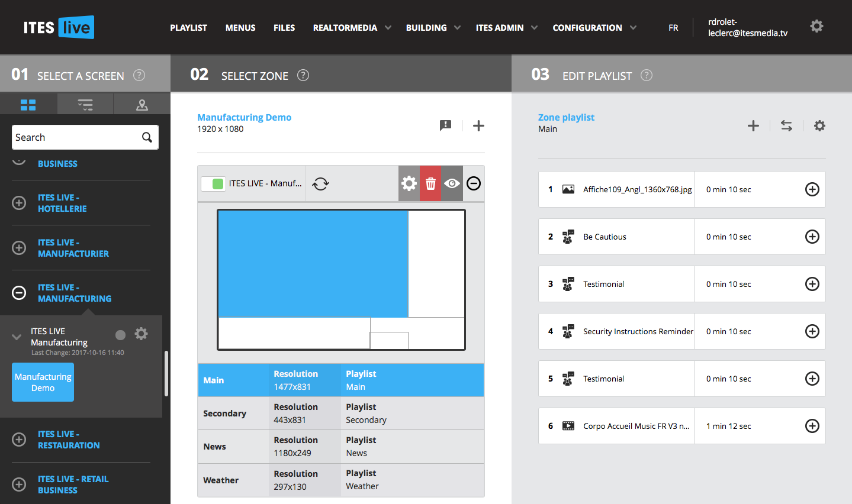Open the PLAYLIST menu
Screen dimensions: 852x504
(188, 28)
